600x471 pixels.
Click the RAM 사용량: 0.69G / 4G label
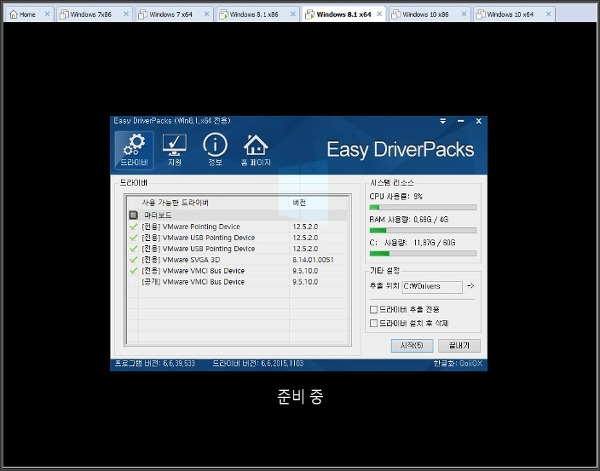coord(409,220)
